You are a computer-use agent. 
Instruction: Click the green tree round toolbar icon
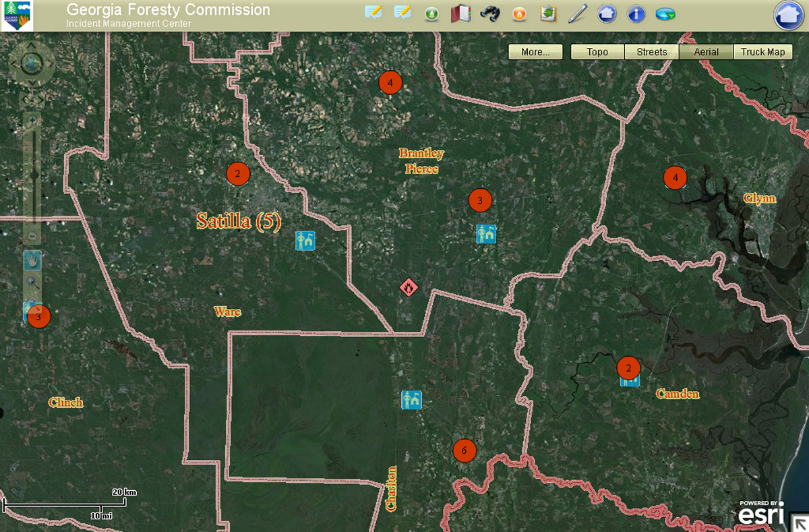432,13
